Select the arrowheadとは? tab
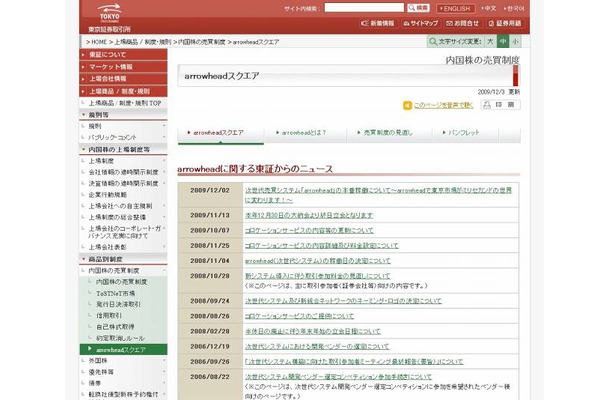Screen dimensions: 610x400 click(x=305, y=133)
